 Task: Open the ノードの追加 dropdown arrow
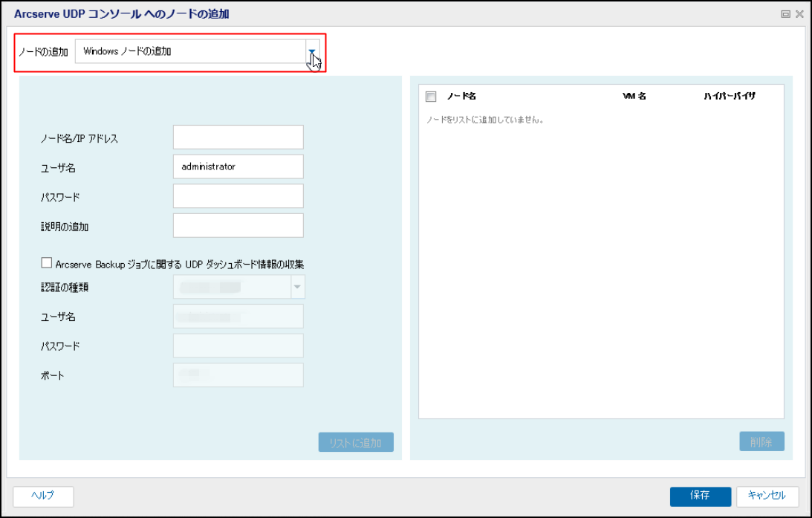coord(312,51)
